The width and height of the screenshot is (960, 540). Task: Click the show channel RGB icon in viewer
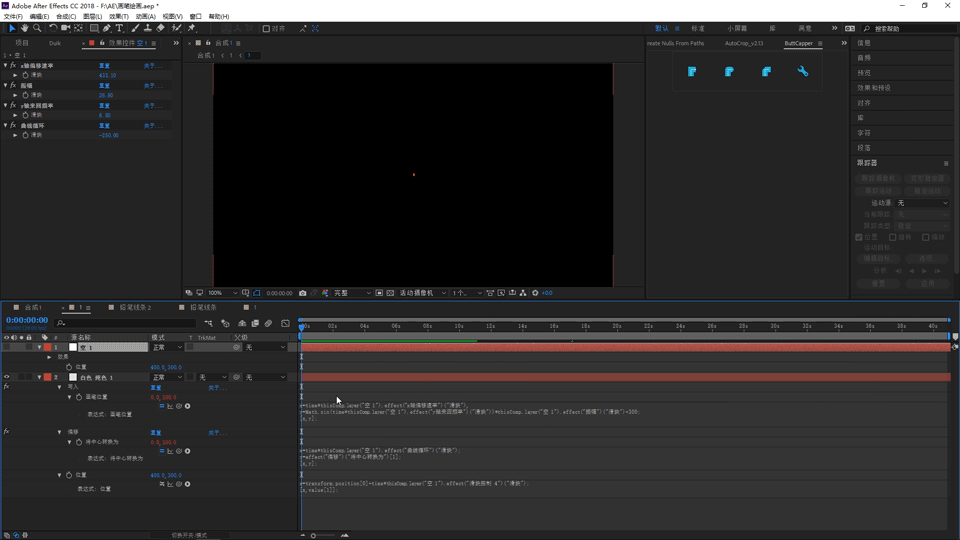325,293
